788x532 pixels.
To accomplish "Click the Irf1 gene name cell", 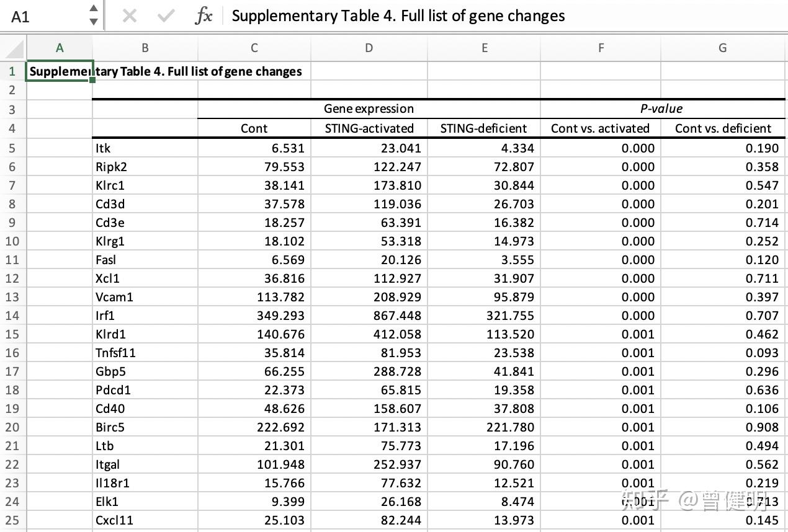I will (x=145, y=316).
